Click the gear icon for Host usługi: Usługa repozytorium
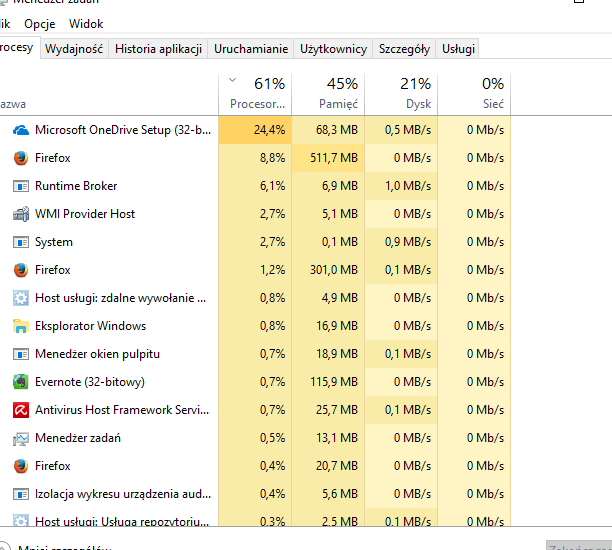Viewport: 612px width, 550px height. tap(21, 520)
